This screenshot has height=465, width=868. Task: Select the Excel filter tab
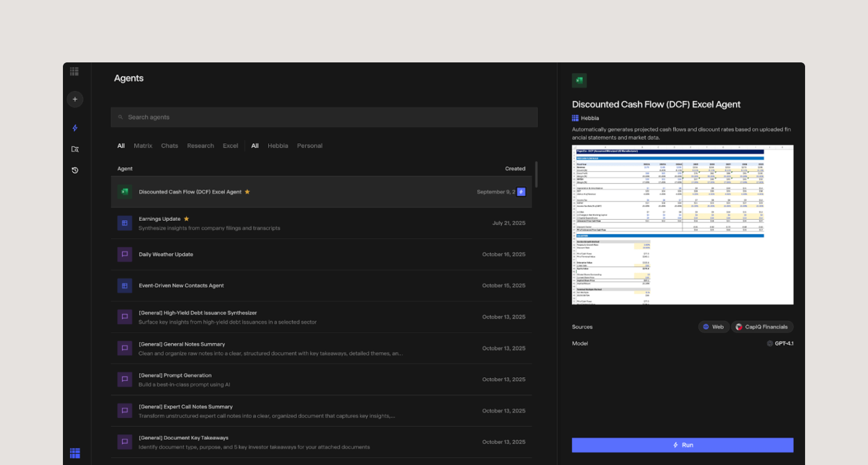click(231, 146)
